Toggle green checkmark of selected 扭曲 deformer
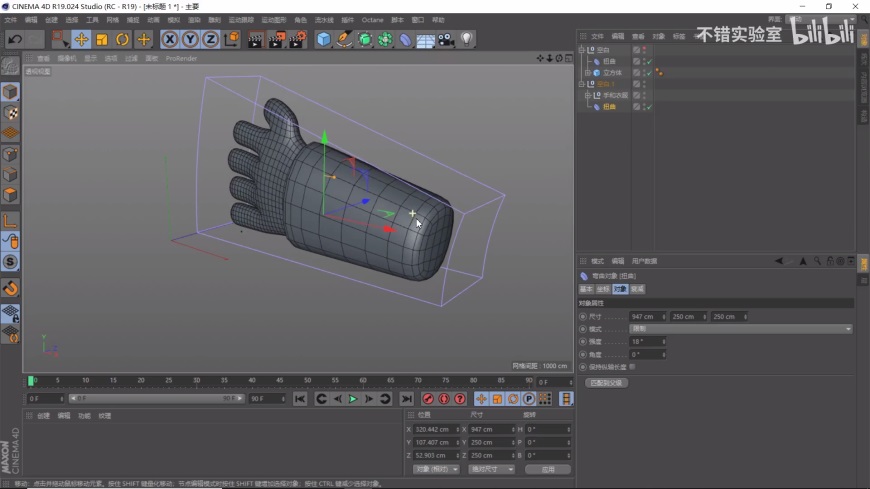 click(x=648, y=107)
